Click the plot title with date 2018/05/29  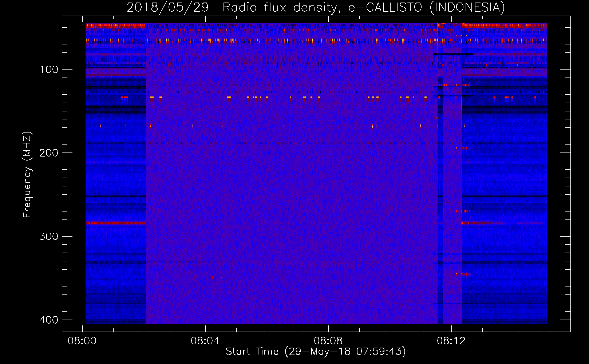coord(316,7)
